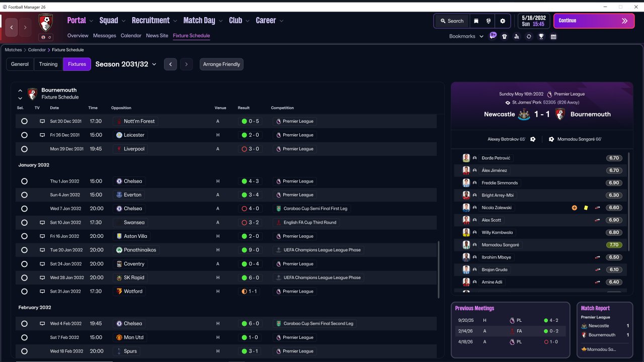
Task: Click the Newcastle crest in match summary
Action: [x=523, y=114]
